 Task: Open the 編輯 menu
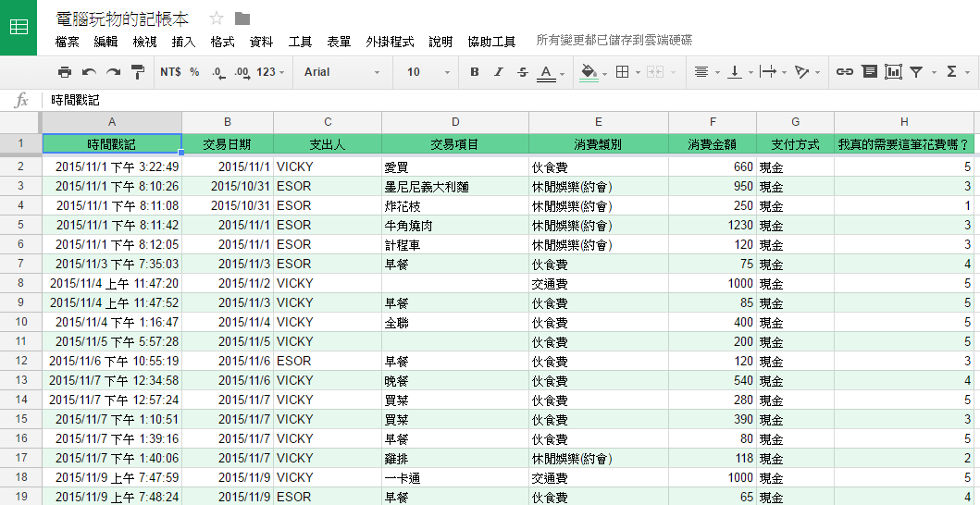[105, 42]
